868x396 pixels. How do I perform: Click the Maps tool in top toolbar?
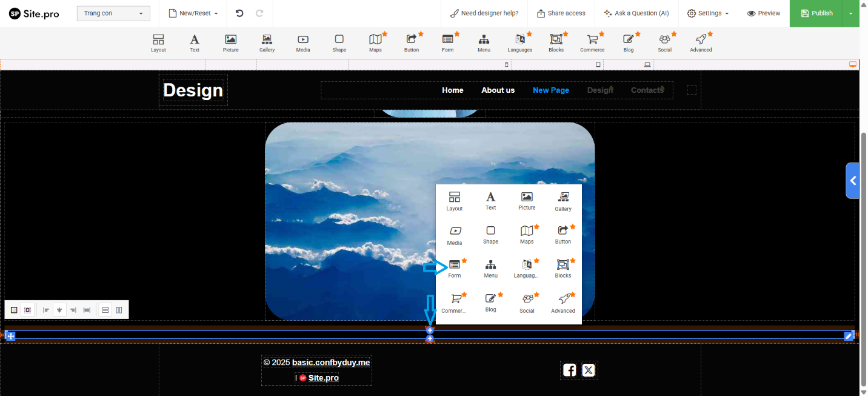click(x=375, y=43)
